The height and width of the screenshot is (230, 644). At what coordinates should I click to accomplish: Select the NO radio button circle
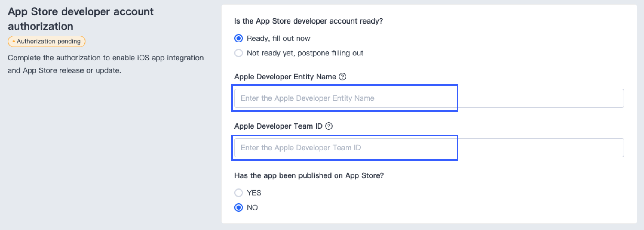[238, 207]
